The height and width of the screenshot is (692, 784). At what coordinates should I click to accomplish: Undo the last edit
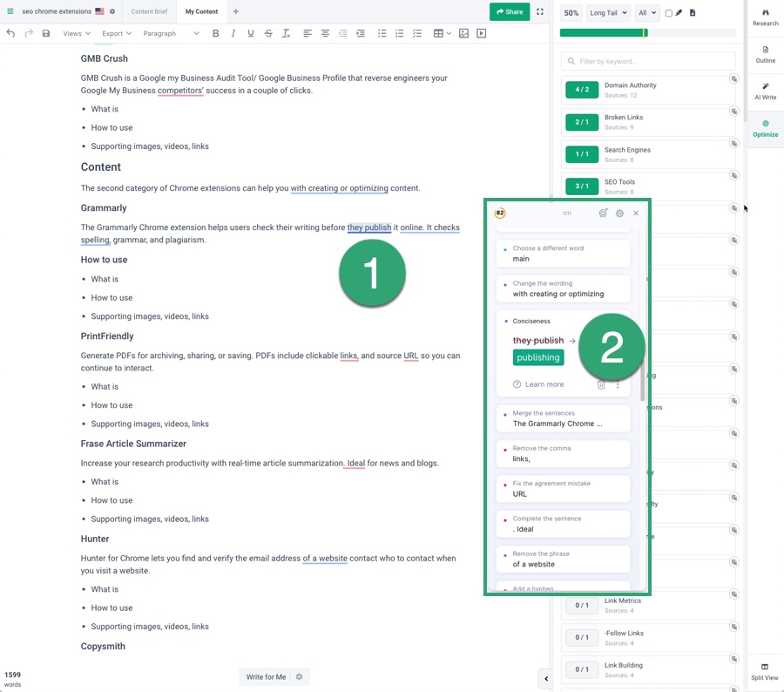click(10, 33)
